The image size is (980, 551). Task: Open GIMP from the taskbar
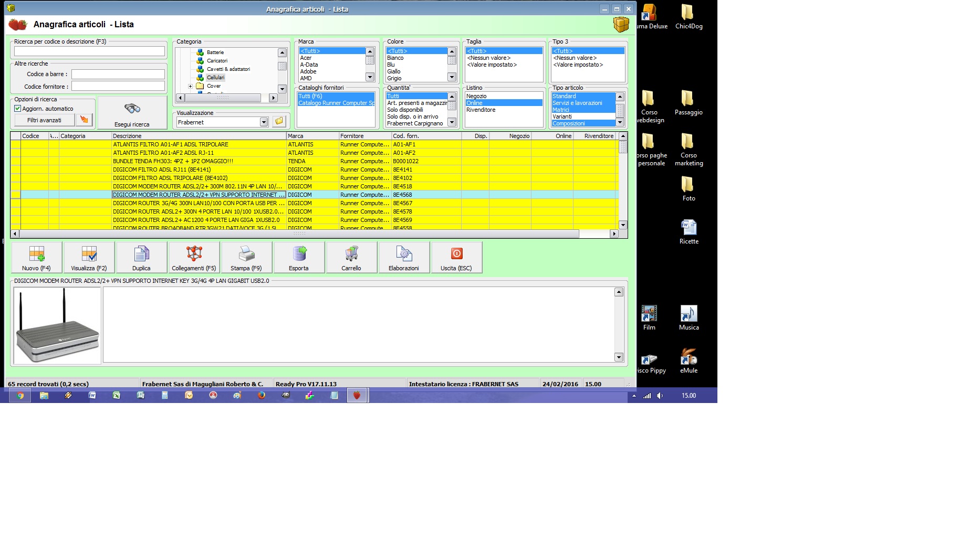pos(286,396)
